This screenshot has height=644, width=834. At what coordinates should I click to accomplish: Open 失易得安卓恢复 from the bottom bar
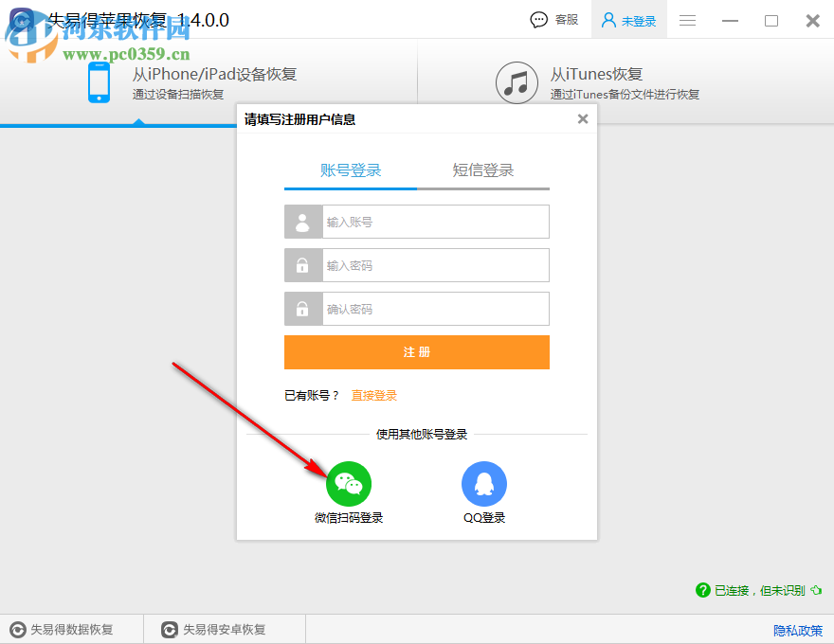224,628
